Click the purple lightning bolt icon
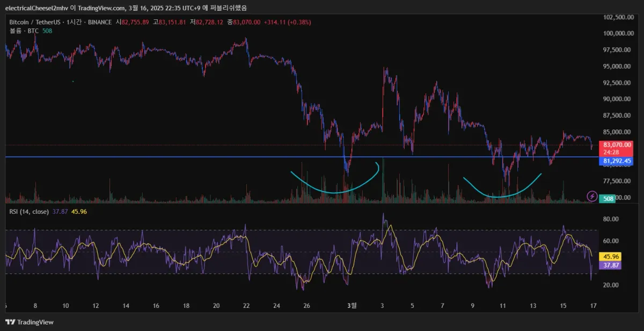 pyautogui.click(x=592, y=196)
